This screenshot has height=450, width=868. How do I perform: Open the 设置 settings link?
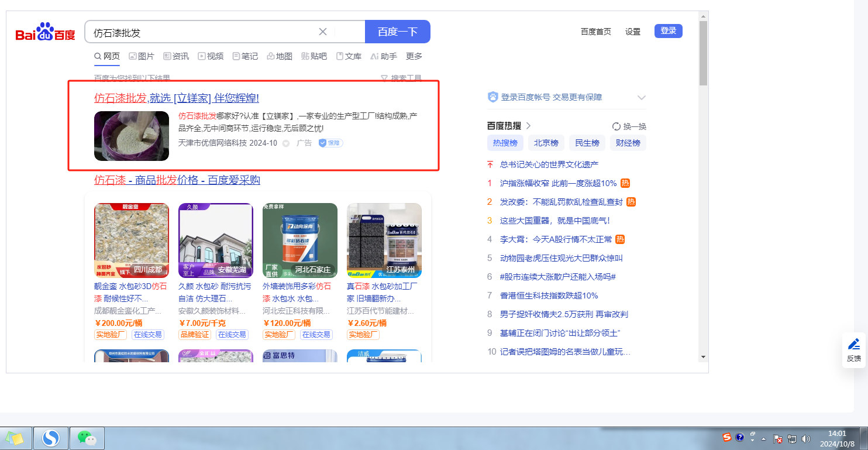click(x=633, y=32)
